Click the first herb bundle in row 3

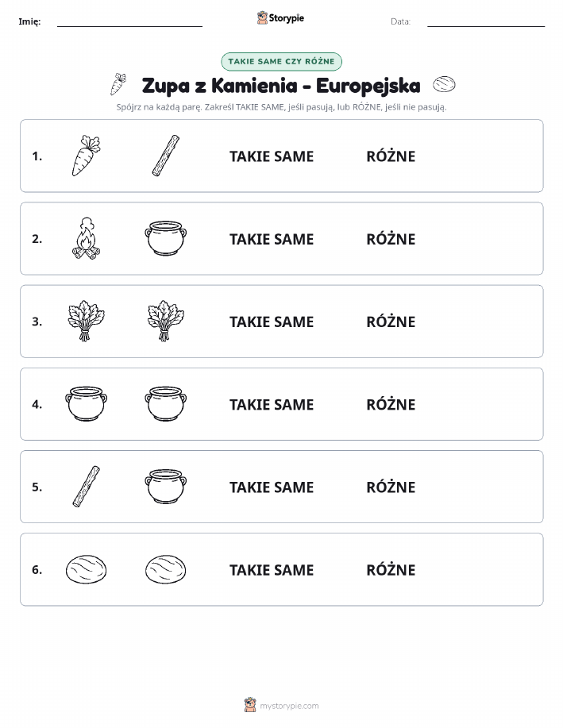[x=87, y=321]
